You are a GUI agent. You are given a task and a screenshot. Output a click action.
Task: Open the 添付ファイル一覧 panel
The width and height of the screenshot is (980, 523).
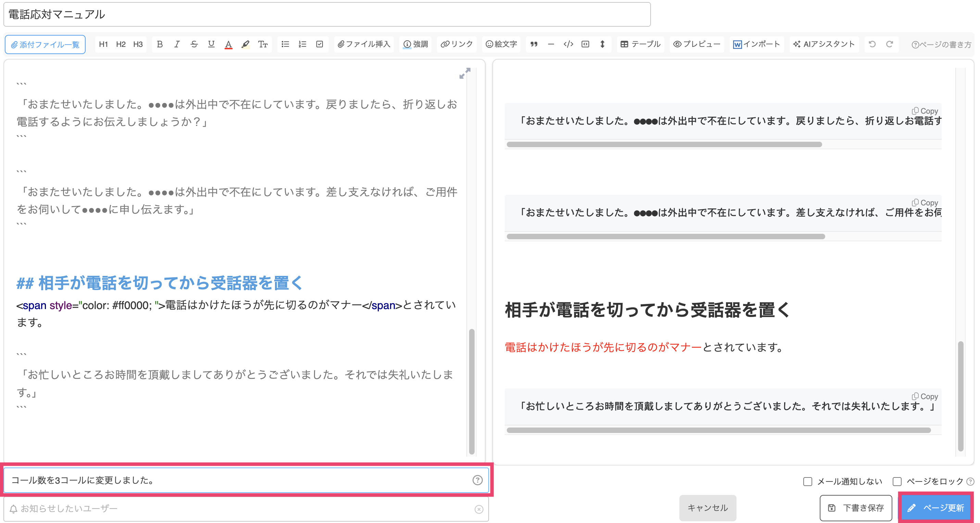point(45,44)
